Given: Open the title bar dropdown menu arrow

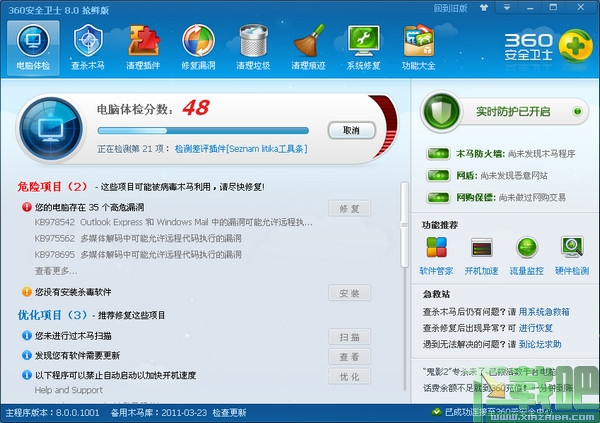Looking at the screenshot, I should click(507, 7).
